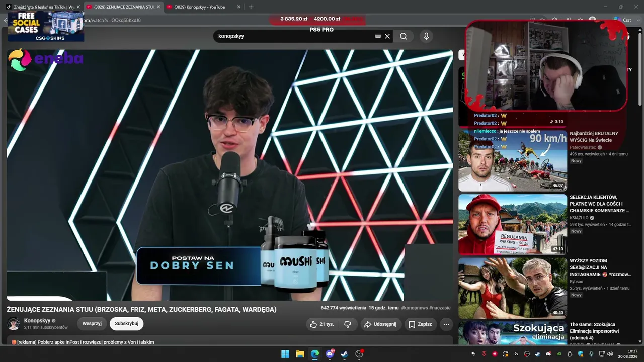
Task: Open the safely remove USB tray icon
Action: tap(569, 354)
